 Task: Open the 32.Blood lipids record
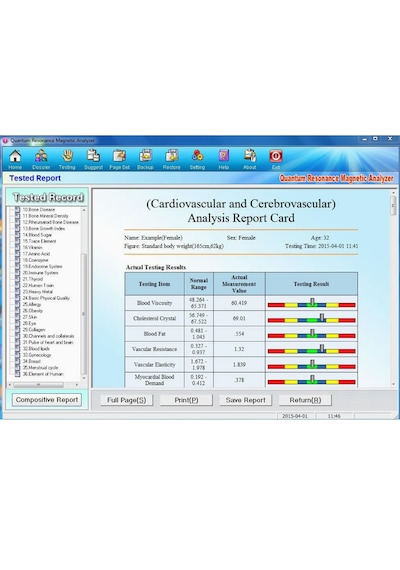pos(36,349)
